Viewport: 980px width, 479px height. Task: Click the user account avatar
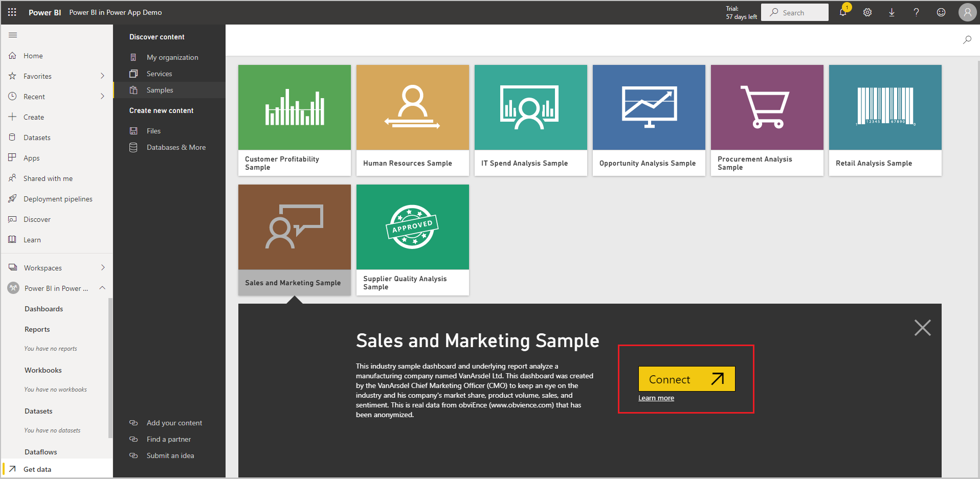(x=967, y=12)
